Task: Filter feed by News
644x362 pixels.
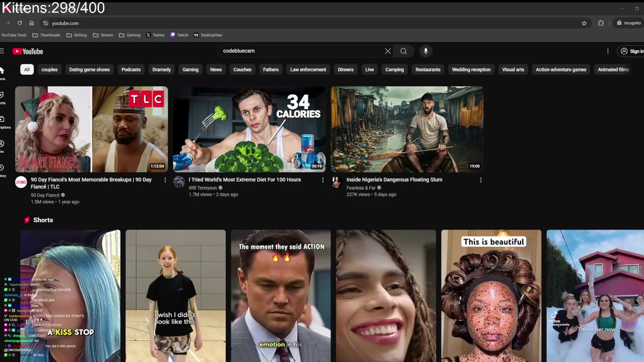Action: pos(216,69)
